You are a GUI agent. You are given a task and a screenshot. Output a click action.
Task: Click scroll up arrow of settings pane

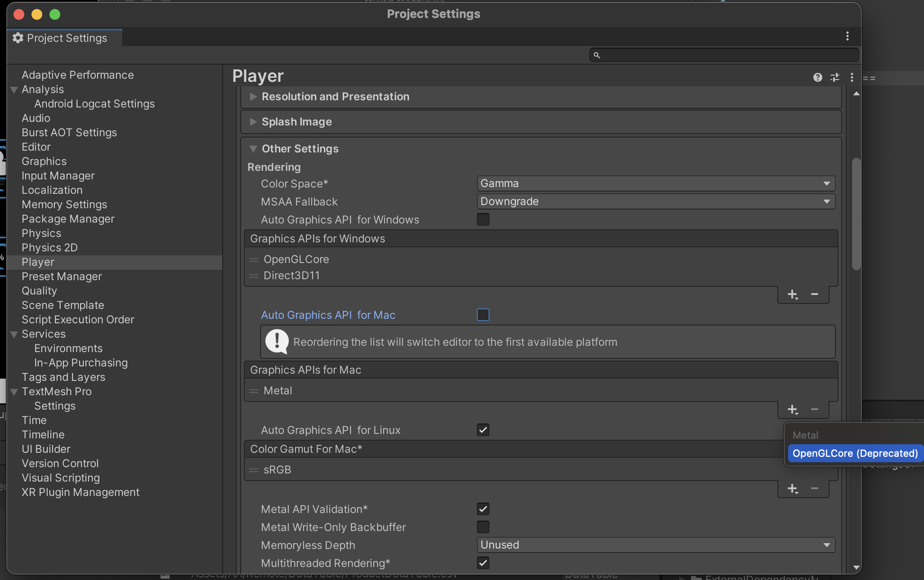pos(857,94)
